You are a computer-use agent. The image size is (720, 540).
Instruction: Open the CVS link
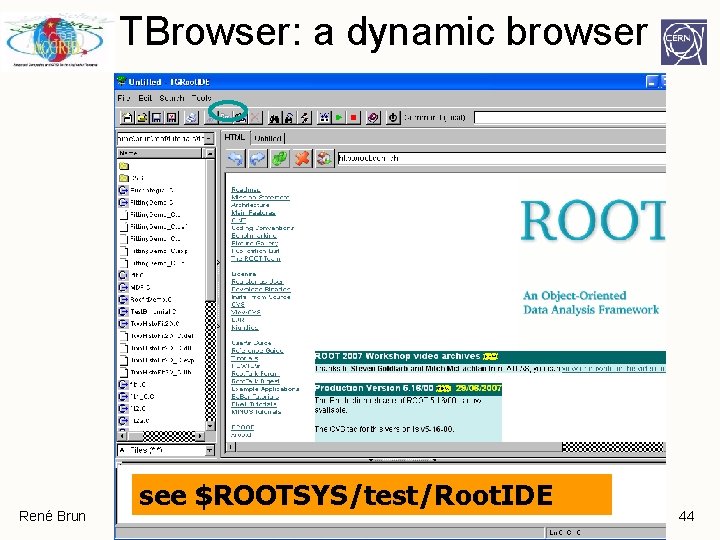click(x=238, y=304)
